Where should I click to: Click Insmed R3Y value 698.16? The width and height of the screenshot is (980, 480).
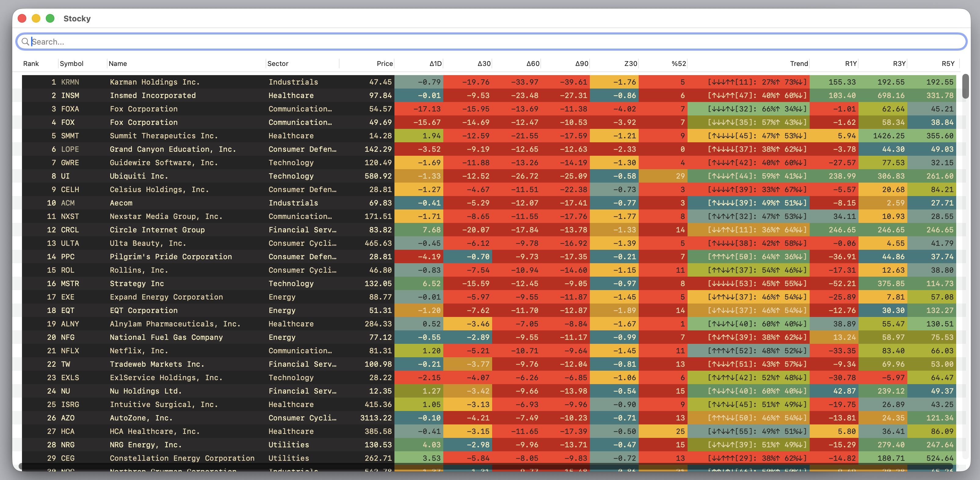(x=891, y=96)
